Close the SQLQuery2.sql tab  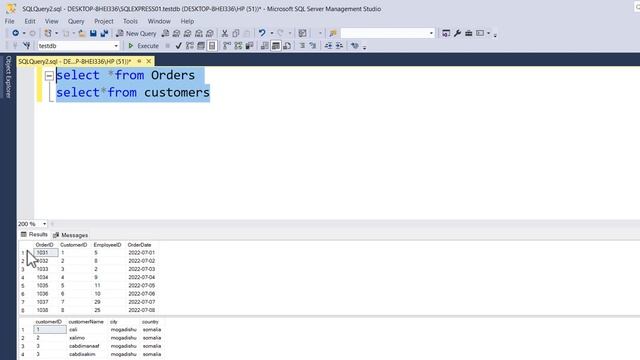149,61
